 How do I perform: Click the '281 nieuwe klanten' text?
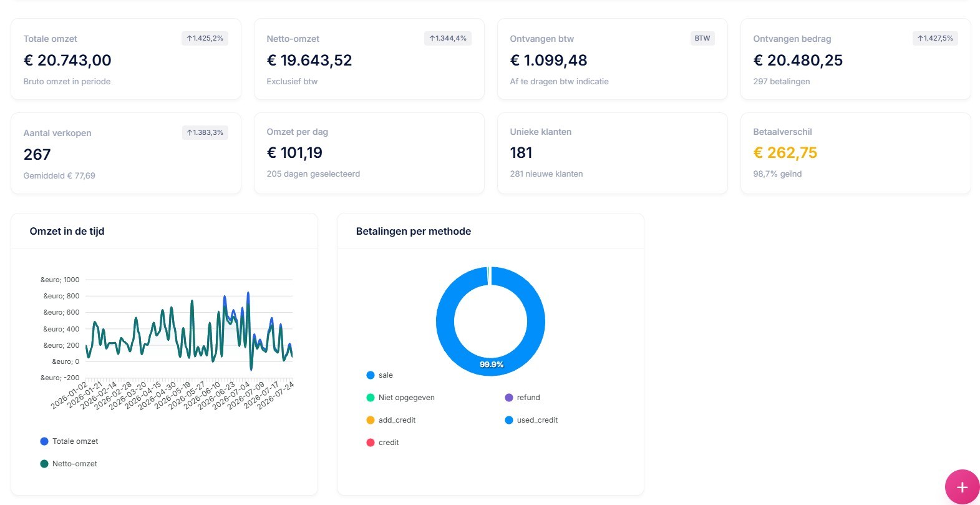pos(546,174)
